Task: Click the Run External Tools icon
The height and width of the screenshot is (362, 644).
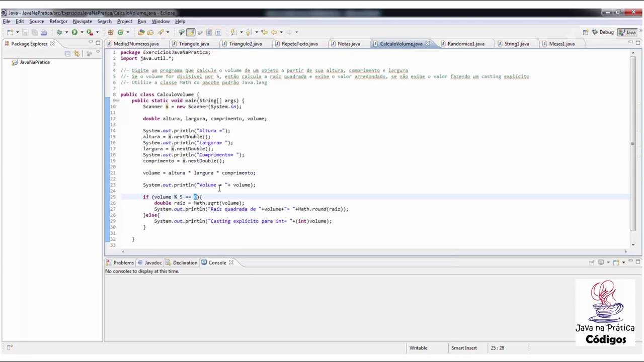Action: [x=89, y=32]
